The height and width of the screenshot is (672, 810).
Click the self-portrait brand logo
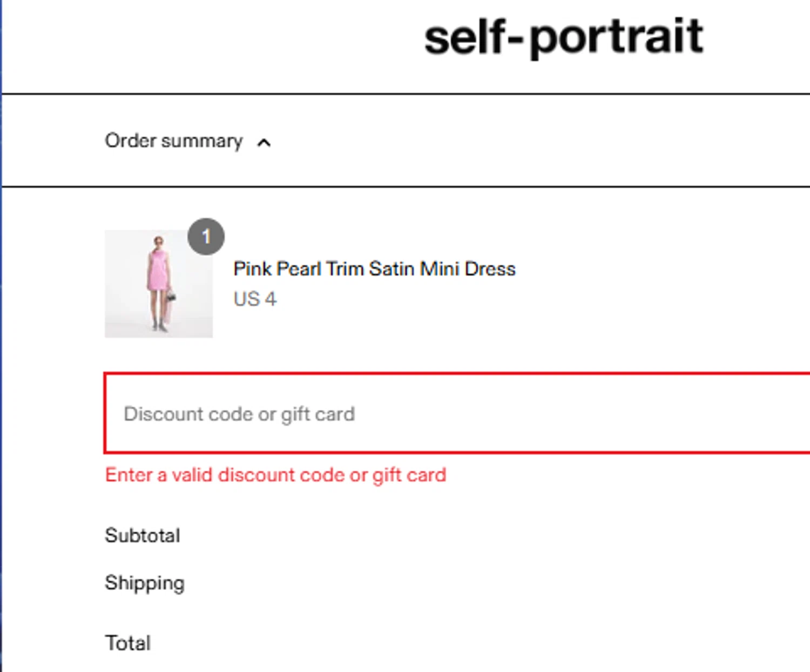point(563,37)
